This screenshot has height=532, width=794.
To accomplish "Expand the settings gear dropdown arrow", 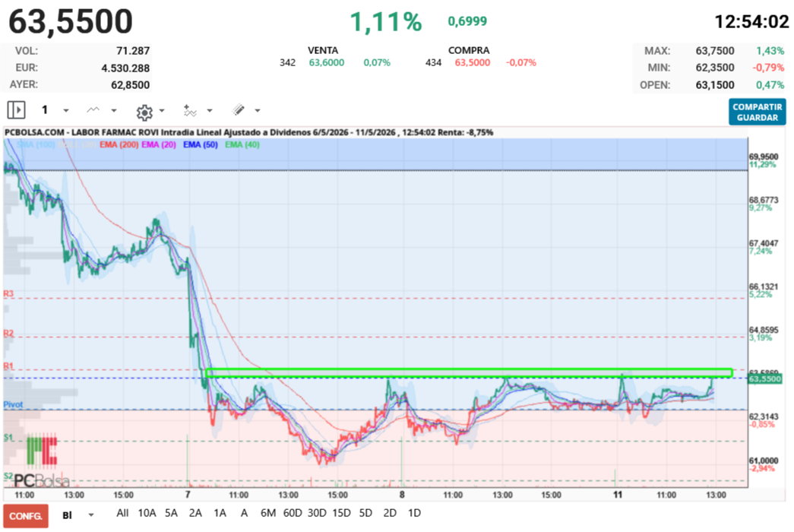I will tap(162, 110).
